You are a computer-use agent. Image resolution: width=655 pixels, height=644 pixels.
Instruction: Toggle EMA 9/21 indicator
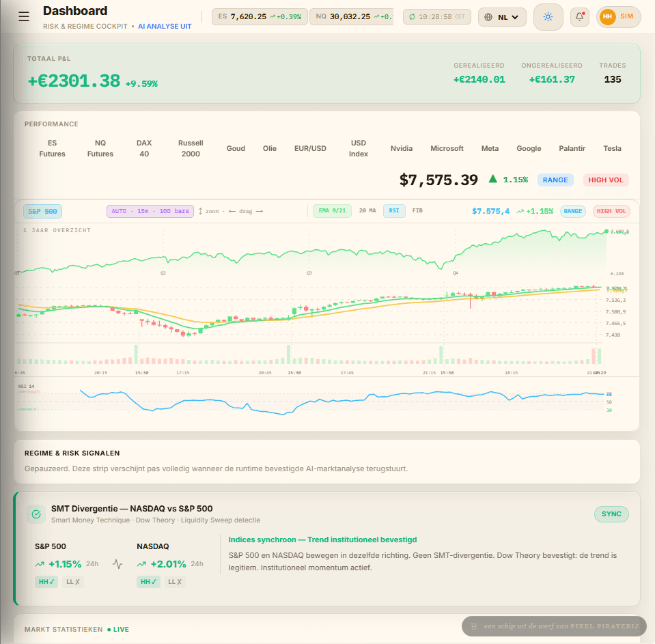[332, 211]
